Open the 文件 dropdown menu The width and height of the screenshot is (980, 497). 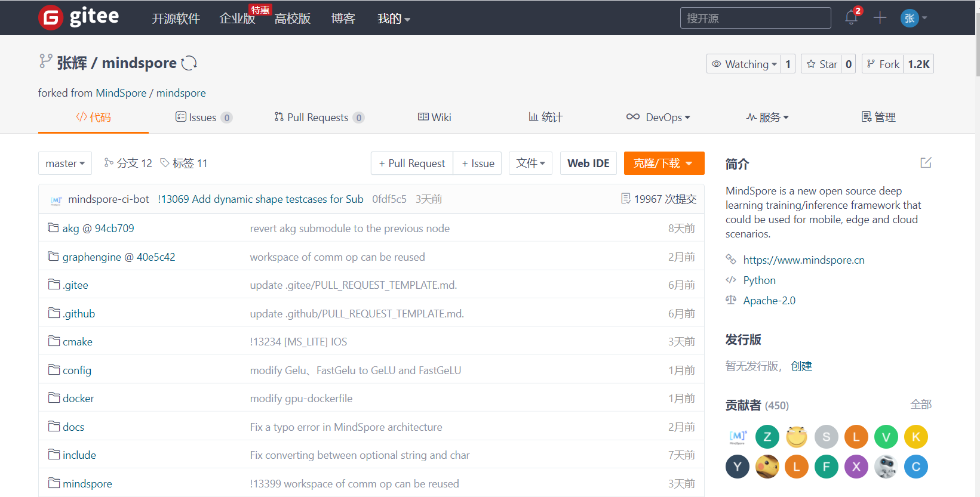(x=530, y=163)
